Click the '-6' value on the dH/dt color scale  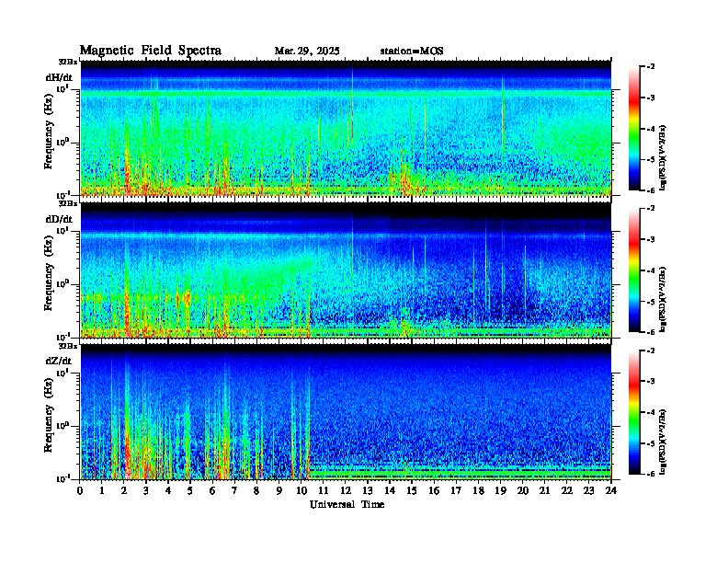[651, 190]
